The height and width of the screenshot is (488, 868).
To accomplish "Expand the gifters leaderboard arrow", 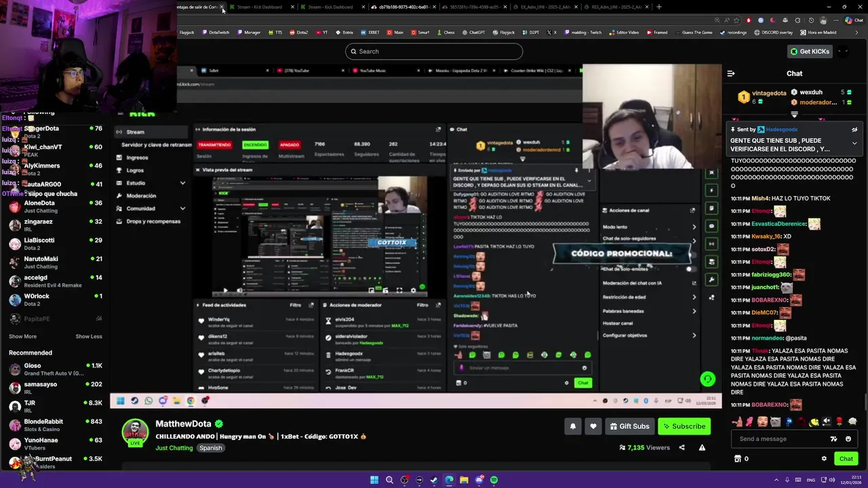I will [x=794, y=115].
